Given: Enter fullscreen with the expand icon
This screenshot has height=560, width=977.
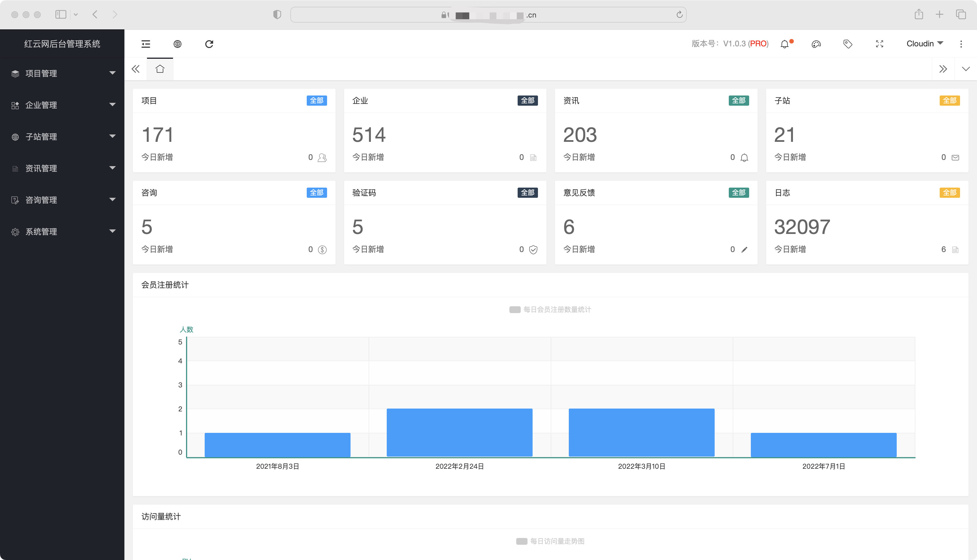Looking at the screenshot, I should (879, 44).
